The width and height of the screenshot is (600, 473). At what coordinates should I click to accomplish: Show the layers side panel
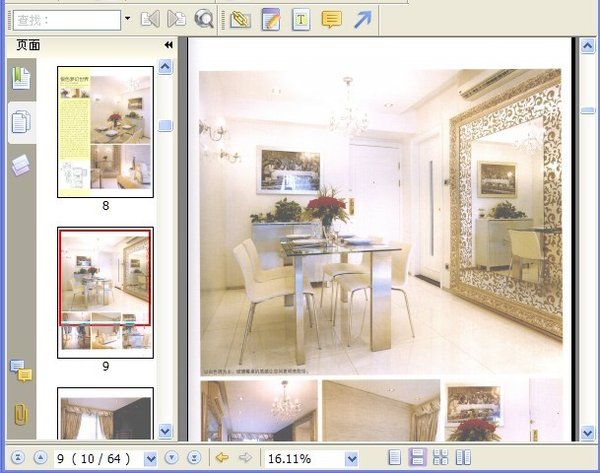point(20,166)
